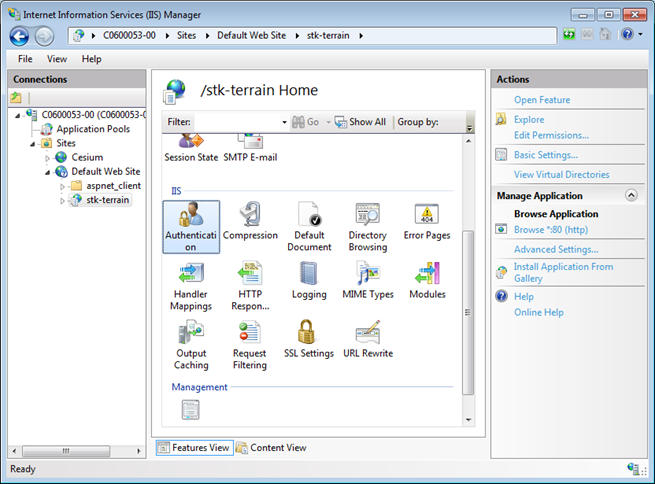Collapse the Manage Application section
655x484 pixels.
tap(630, 196)
